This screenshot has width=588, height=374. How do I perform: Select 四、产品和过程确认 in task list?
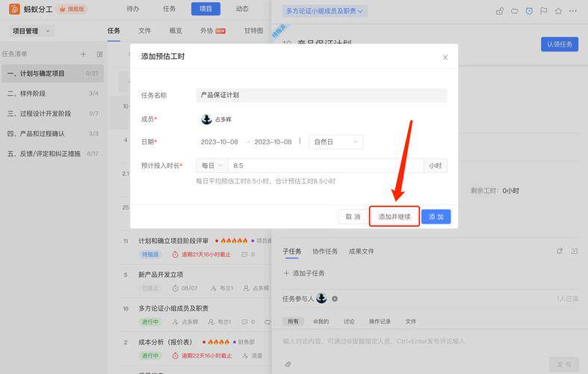click(x=53, y=134)
